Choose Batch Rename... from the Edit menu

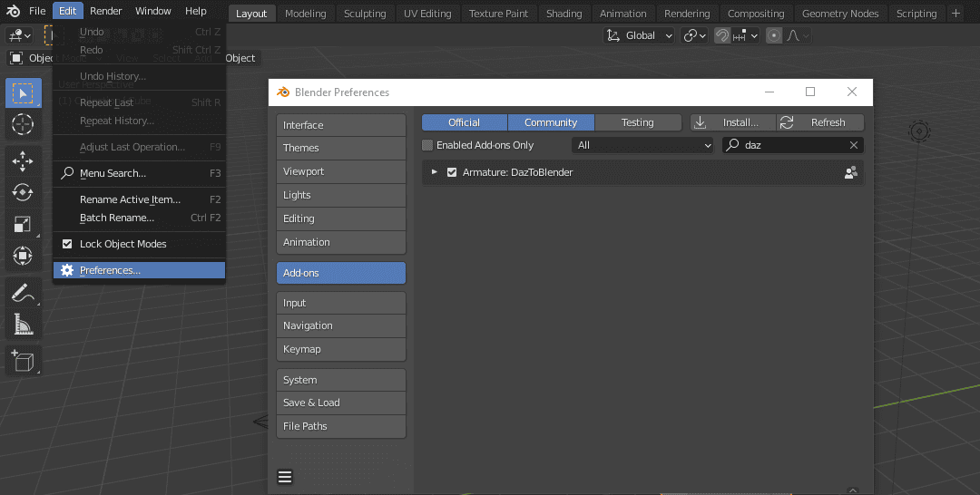[x=140, y=218]
